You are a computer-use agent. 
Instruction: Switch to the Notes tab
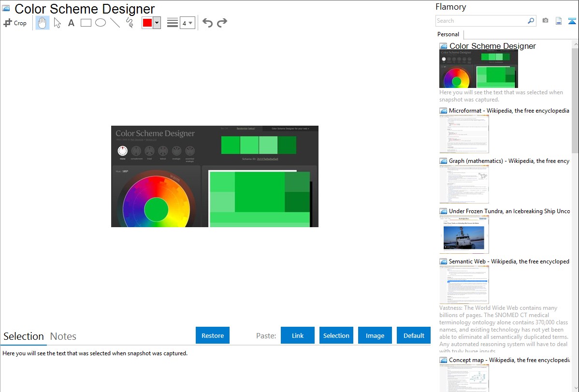(63, 336)
